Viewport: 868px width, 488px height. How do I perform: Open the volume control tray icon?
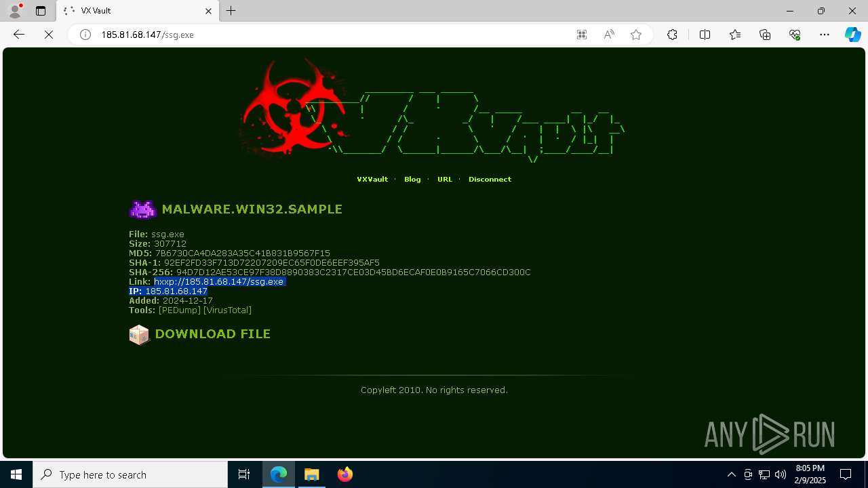tap(781, 474)
